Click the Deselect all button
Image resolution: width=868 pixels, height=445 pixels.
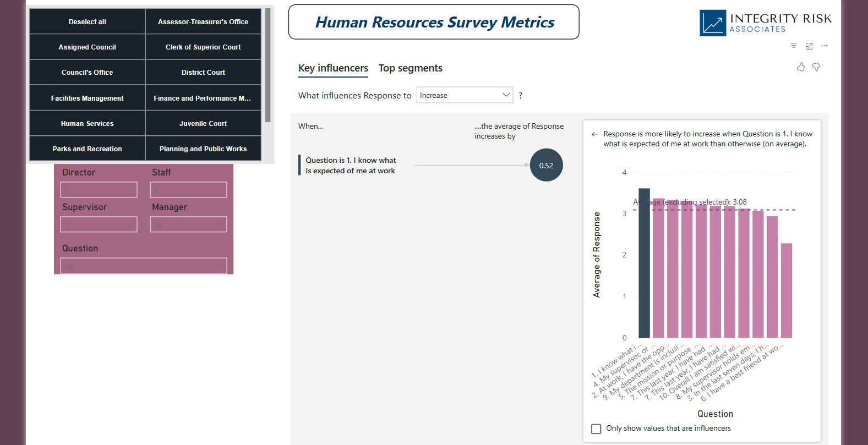click(x=87, y=21)
